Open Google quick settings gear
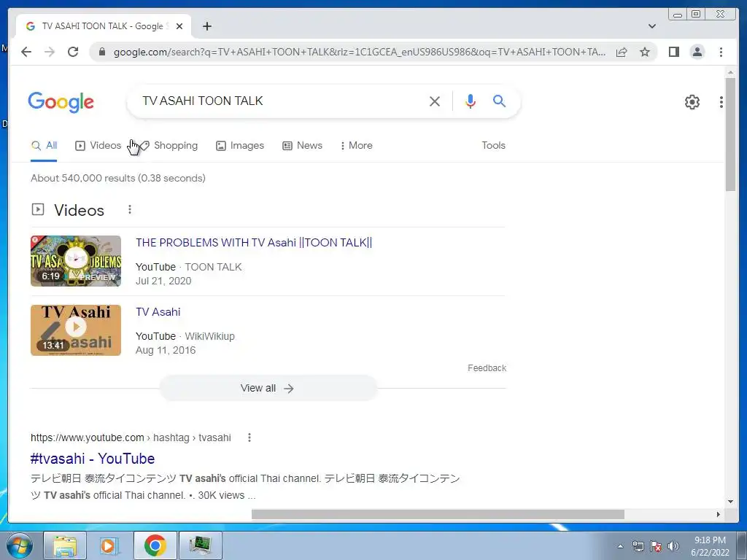 [692, 102]
